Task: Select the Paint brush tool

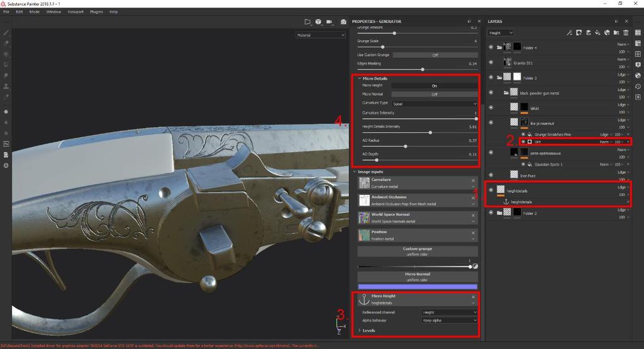Action: [6, 33]
